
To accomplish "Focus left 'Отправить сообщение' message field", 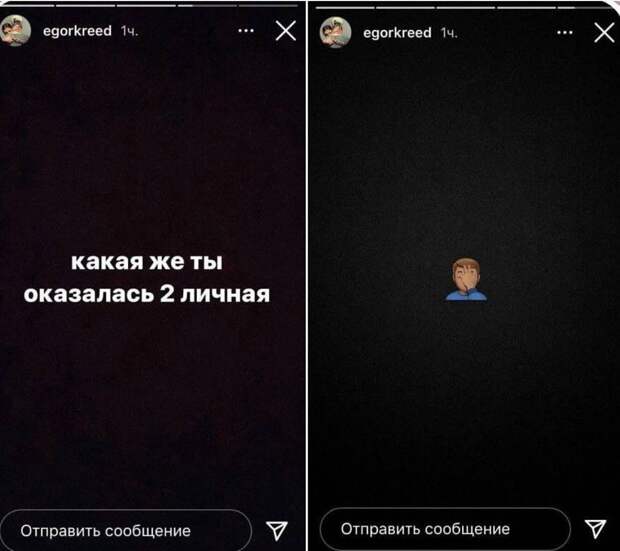I will (126, 530).
